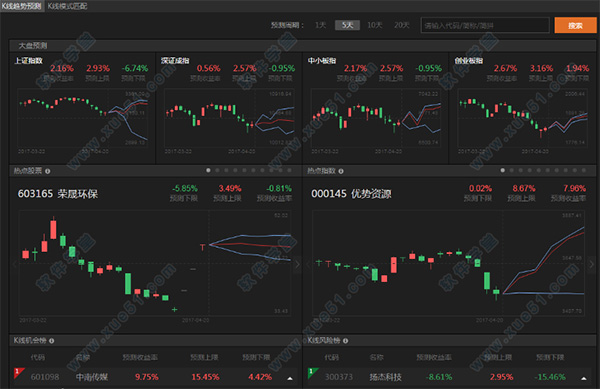Viewport: 600px width, 389px height.
Task: Select the 10天 prediction period
Action: click(x=375, y=25)
